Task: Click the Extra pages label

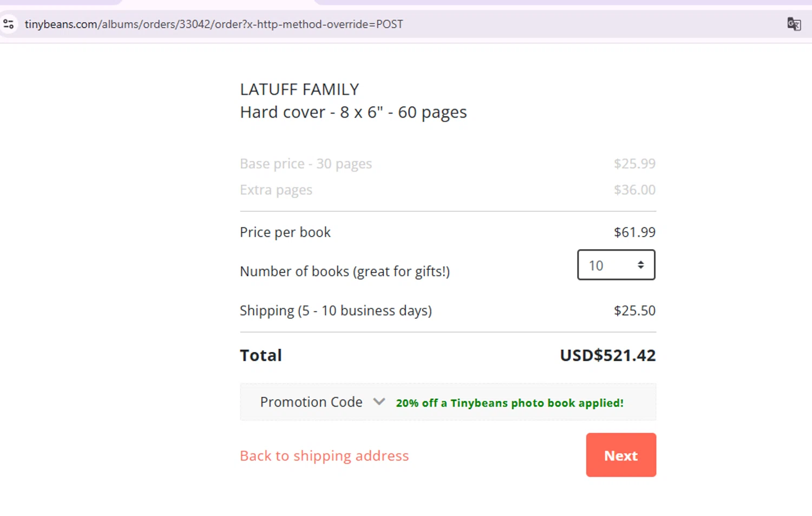Action: pyautogui.click(x=276, y=190)
